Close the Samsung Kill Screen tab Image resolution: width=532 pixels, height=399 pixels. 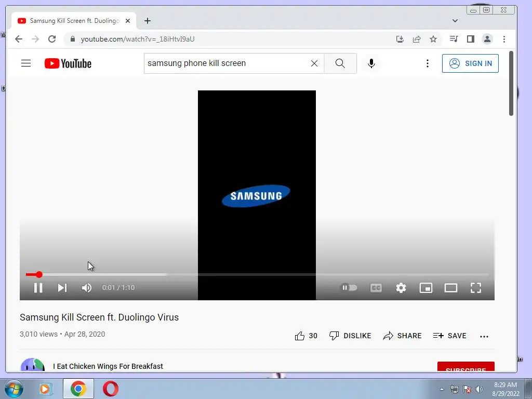point(128,21)
